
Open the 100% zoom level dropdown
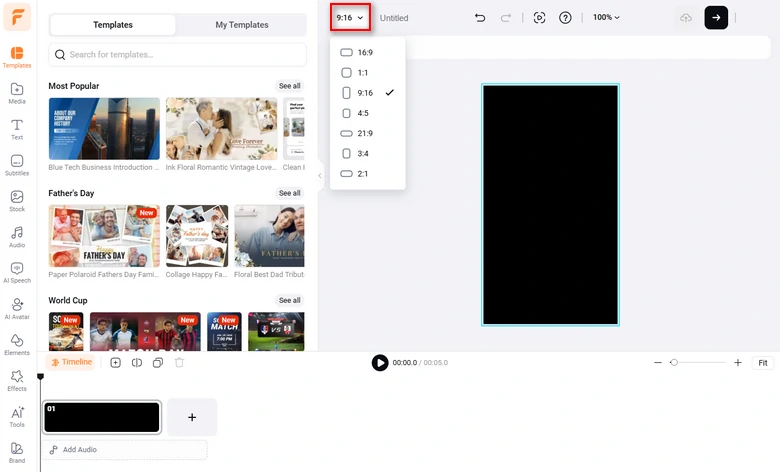coord(606,17)
